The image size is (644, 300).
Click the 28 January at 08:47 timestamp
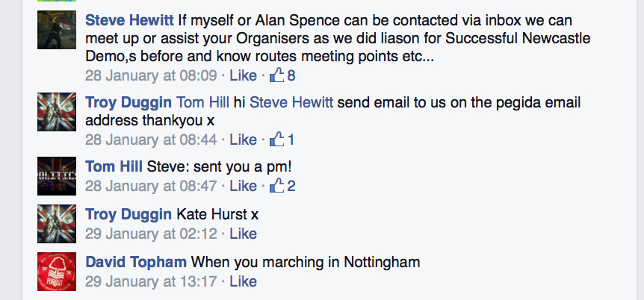coord(151,187)
